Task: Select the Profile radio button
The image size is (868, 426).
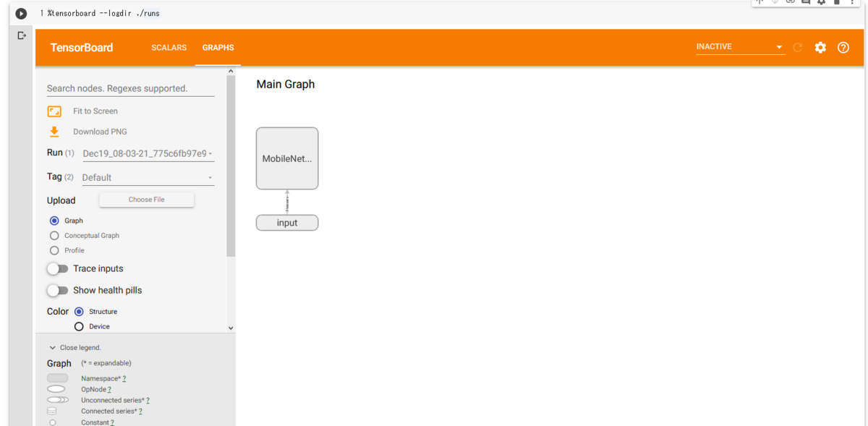Action: pyautogui.click(x=54, y=250)
